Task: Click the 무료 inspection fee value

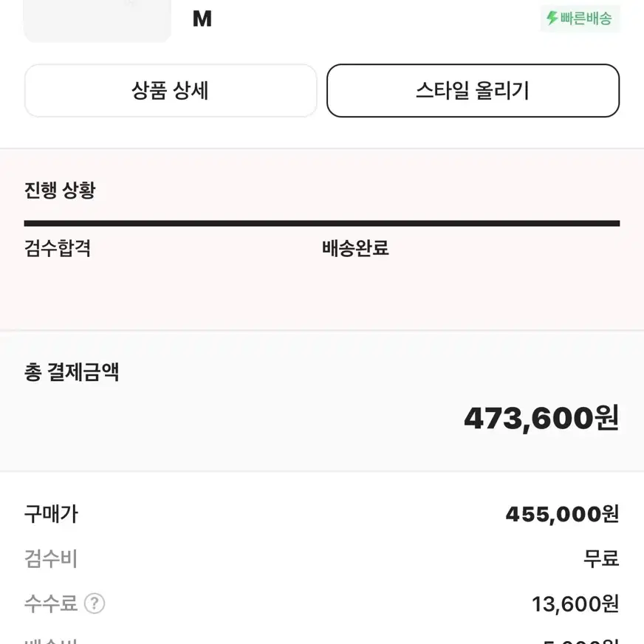Action: [601, 558]
